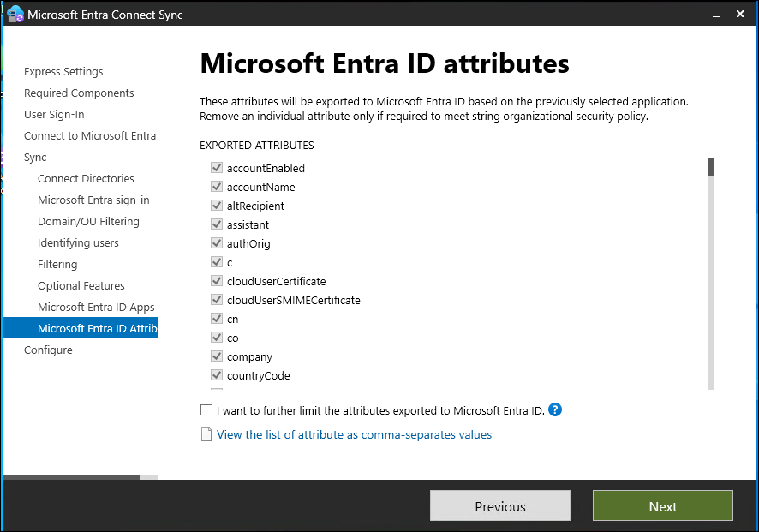Click the blue help question mark icon
The height and width of the screenshot is (532, 759).
pos(555,409)
